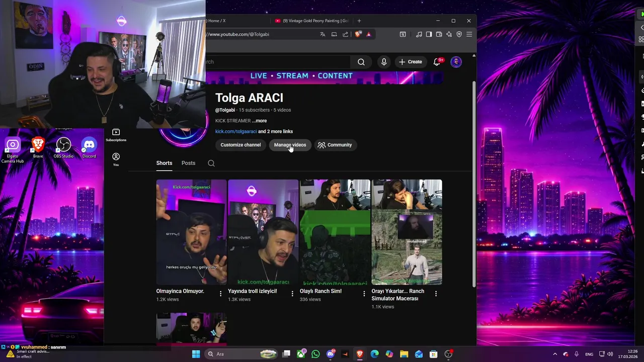
Task: Select the Shorts channel tab
Action: click(x=164, y=163)
